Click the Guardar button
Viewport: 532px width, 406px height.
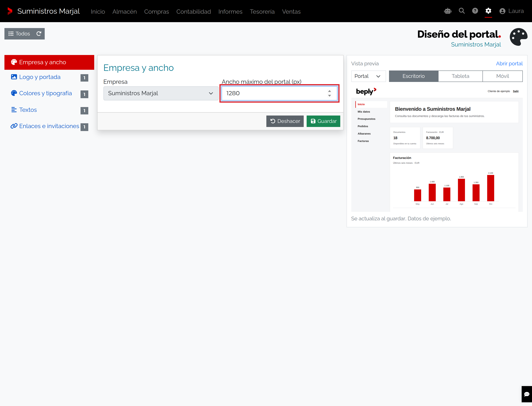click(323, 121)
